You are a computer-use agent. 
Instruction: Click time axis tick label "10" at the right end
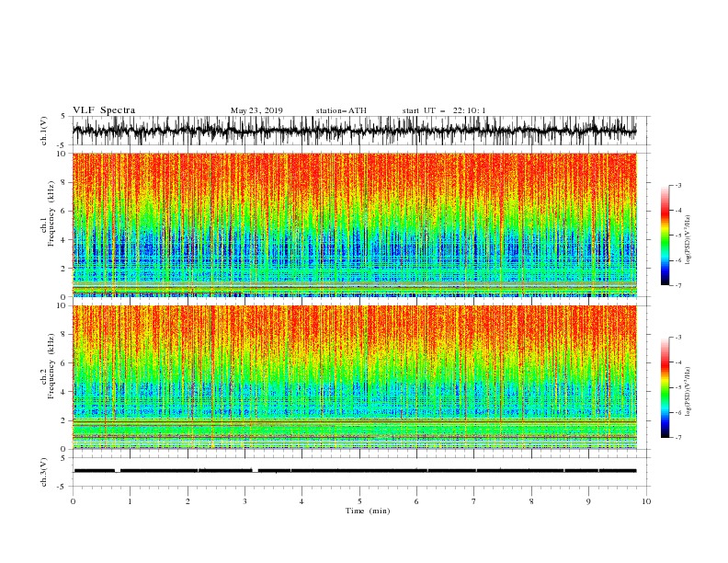point(646,501)
